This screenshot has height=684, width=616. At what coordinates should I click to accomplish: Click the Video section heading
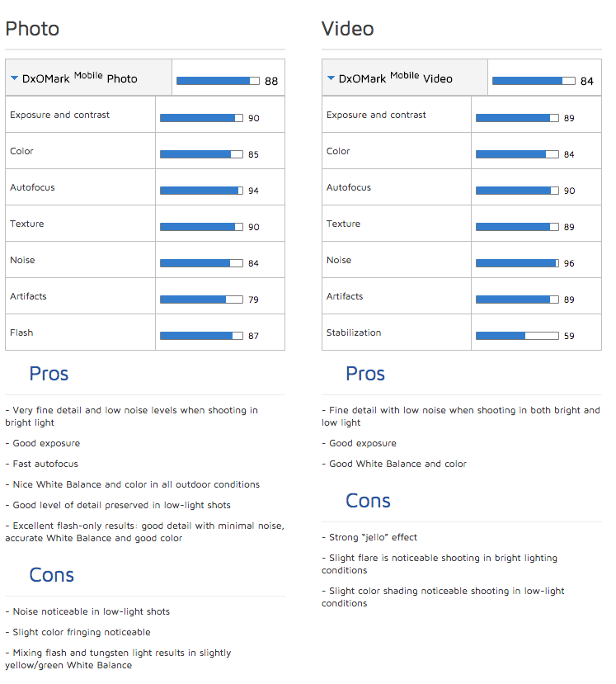coord(347,29)
